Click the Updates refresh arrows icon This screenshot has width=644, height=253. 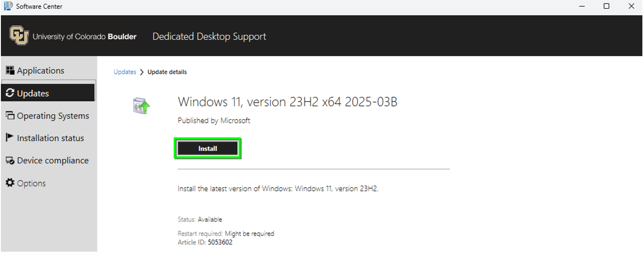(10, 93)
